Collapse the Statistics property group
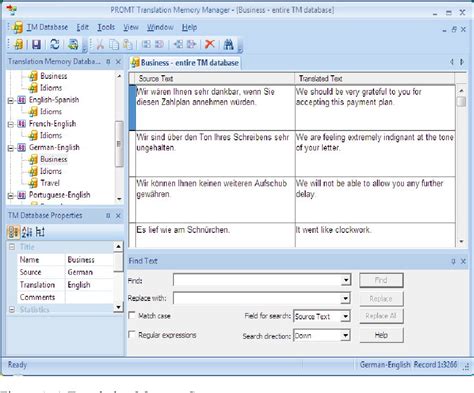This screenshot has height=393, width=474. [12, 310]
